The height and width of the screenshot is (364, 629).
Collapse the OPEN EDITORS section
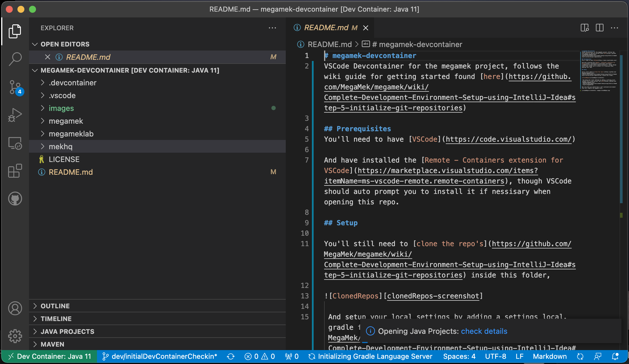click(x=65, y=44)
